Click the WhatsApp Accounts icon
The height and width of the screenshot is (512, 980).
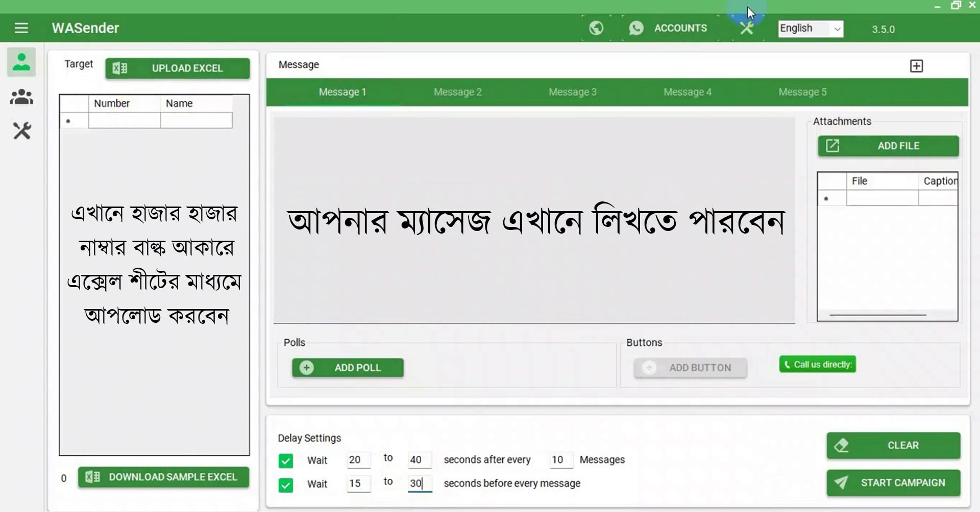[636, 28]
